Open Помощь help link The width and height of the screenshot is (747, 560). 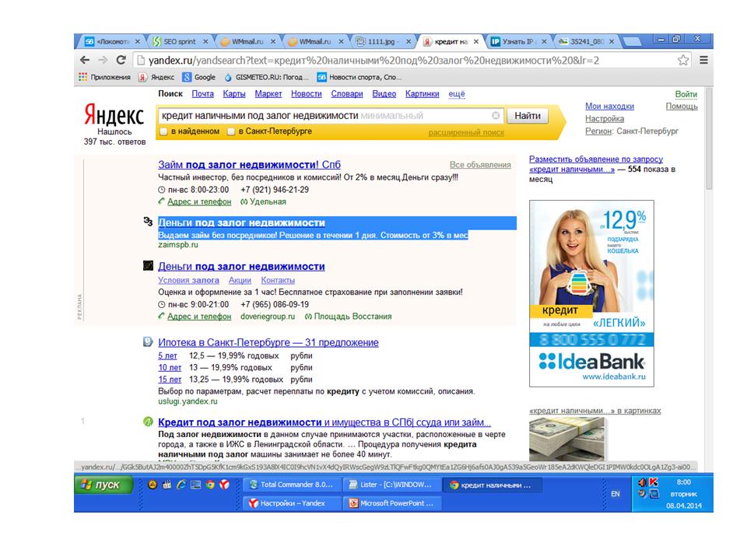coord(682,107)
